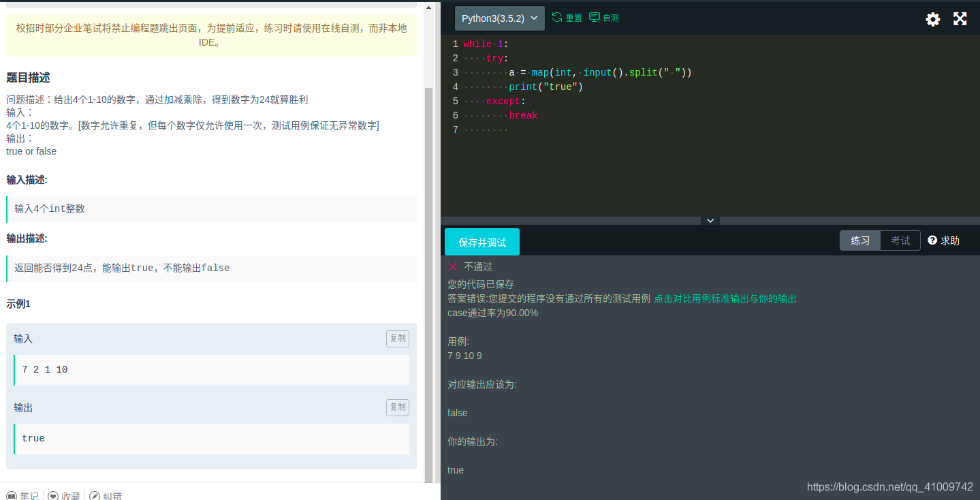Click the '返回能否得到24点' output description
The width and height of the screenshot is (980, 500).
point(122,268)
